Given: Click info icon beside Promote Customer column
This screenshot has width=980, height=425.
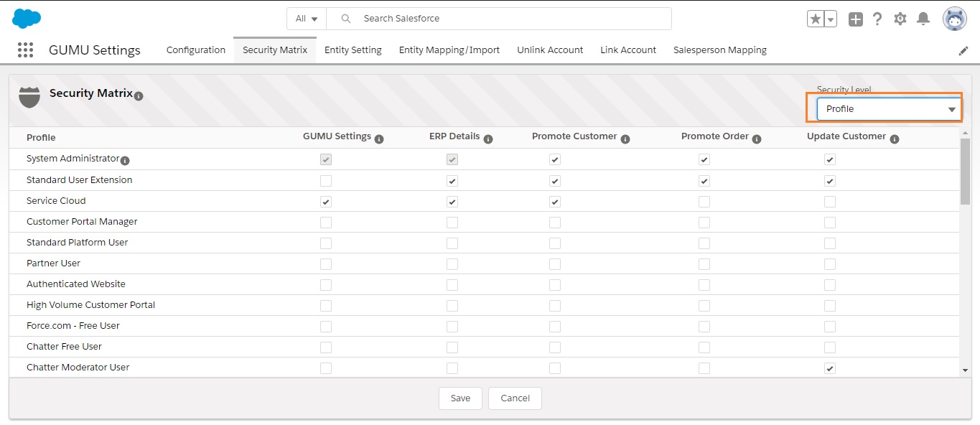Looking at the screenshot, I should 625,139.
